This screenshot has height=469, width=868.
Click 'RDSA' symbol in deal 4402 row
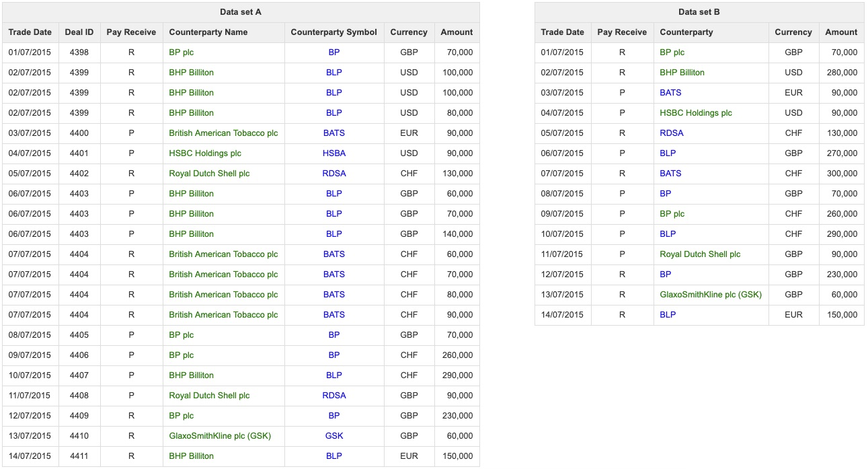tap(334, 174)
